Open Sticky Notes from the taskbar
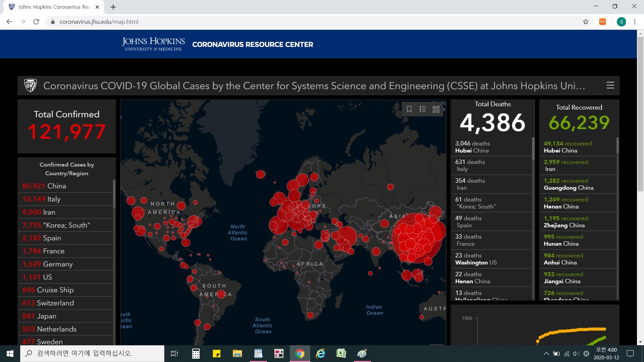 [217, 354]
